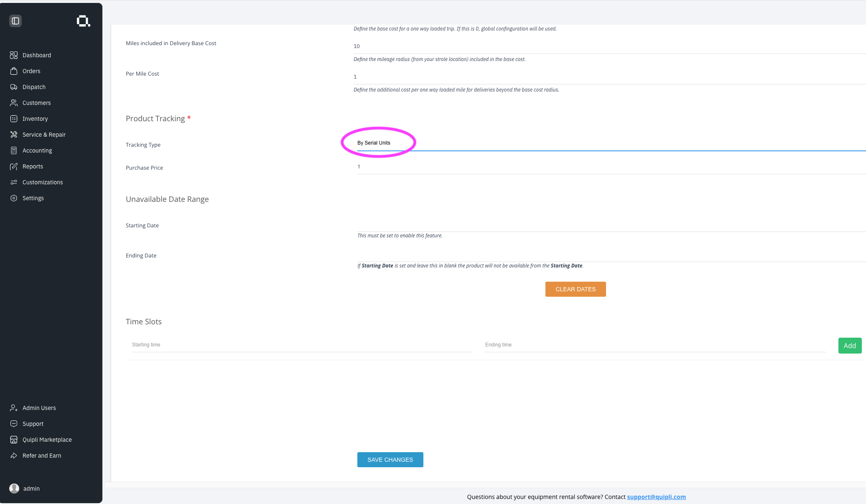
Task: Open the support@quipli.com email link
Action: [656, 497]
